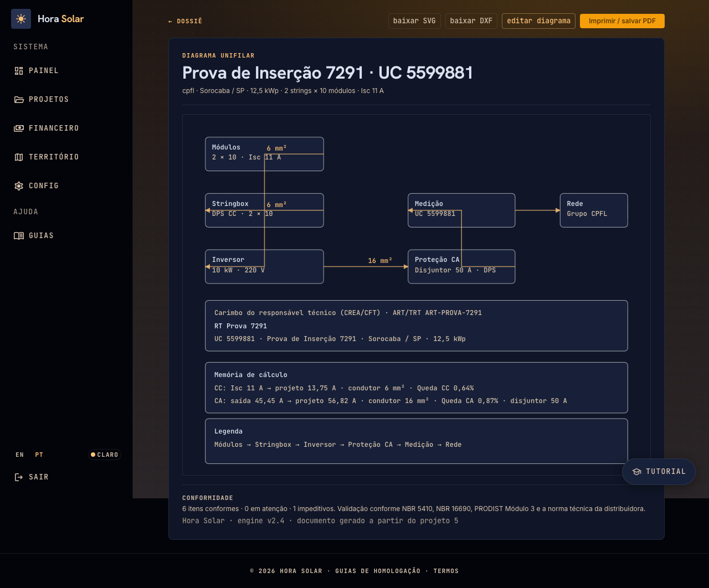
Task: Click the 16 mm² conductor label
Action: [x=380, y=261]
